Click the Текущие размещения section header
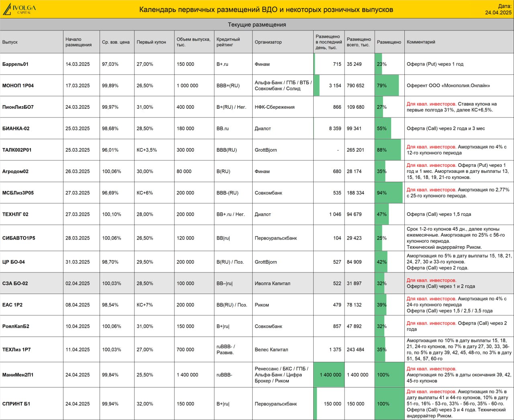 tap(257, 24)
